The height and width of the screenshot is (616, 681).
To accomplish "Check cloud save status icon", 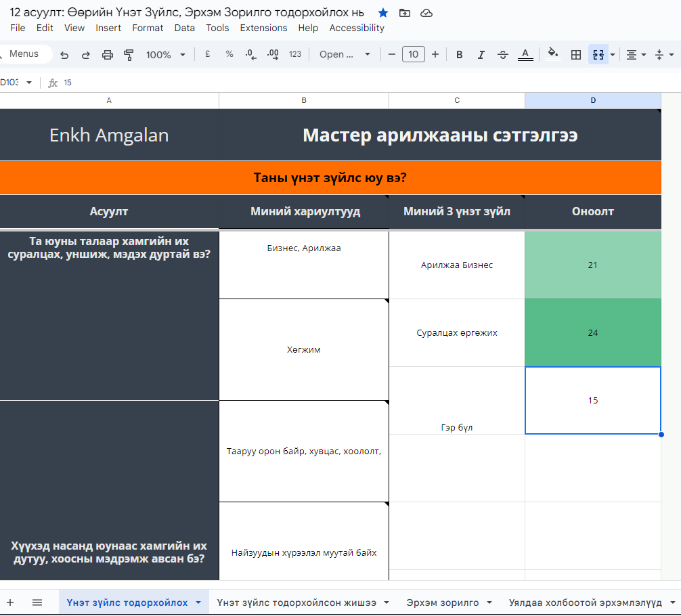I will pyautogui.click(x=426, y=13).
